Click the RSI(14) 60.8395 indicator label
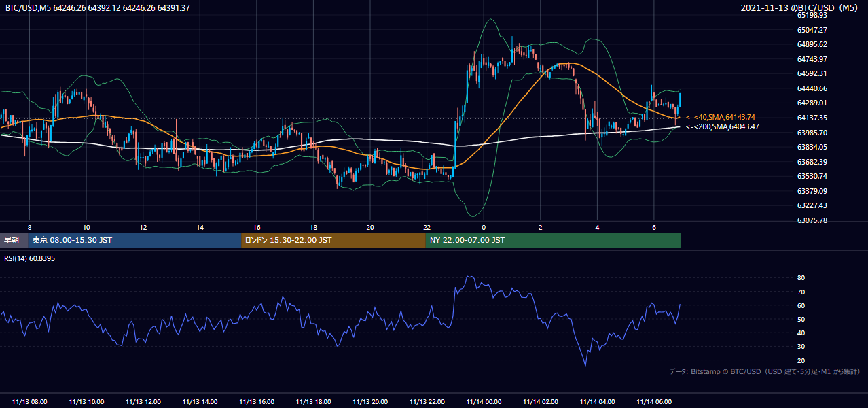The height and width of the screenshot is (408, 868). [x=31, y=258]
